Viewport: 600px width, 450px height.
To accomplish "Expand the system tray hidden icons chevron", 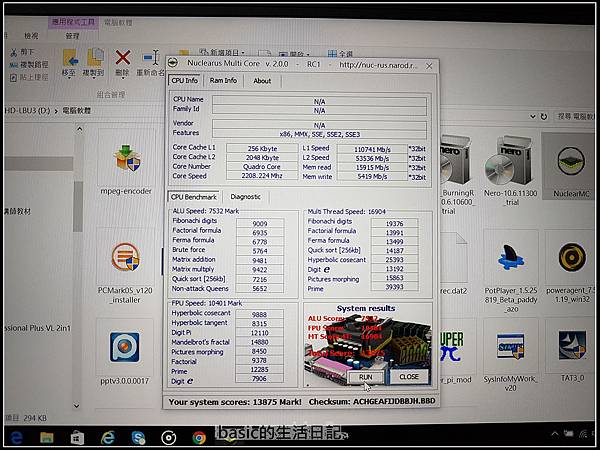I will pyautogui.click(x=555, y=434).
